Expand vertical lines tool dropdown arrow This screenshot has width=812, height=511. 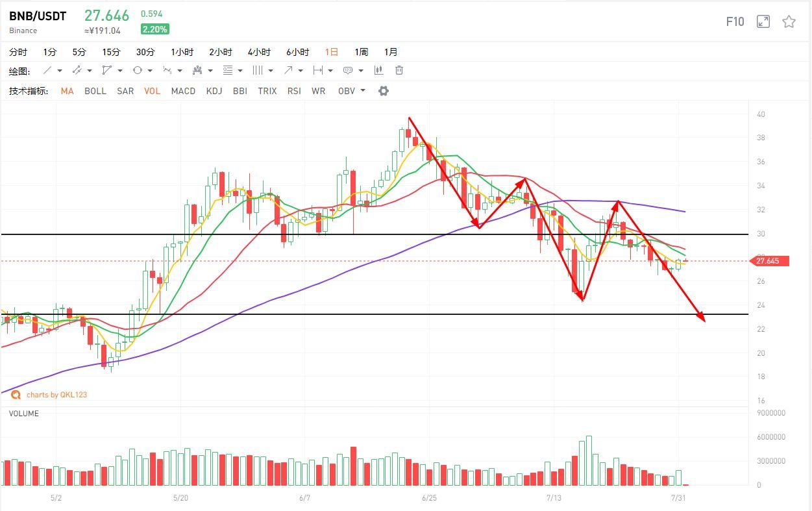coord(271,71)
